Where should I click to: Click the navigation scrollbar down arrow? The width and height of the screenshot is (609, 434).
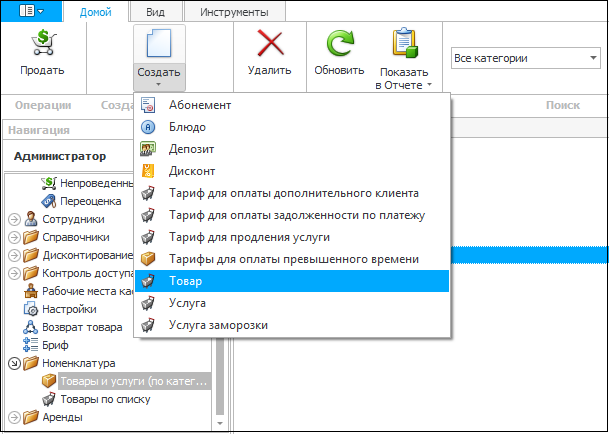(220, 423)
